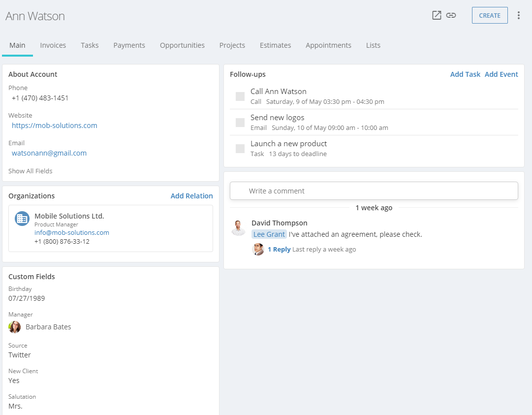Viewport: 532px width, 415px height.
Task: Open the Call Ann Watson follow-up title
Action: tap(279, 92)
